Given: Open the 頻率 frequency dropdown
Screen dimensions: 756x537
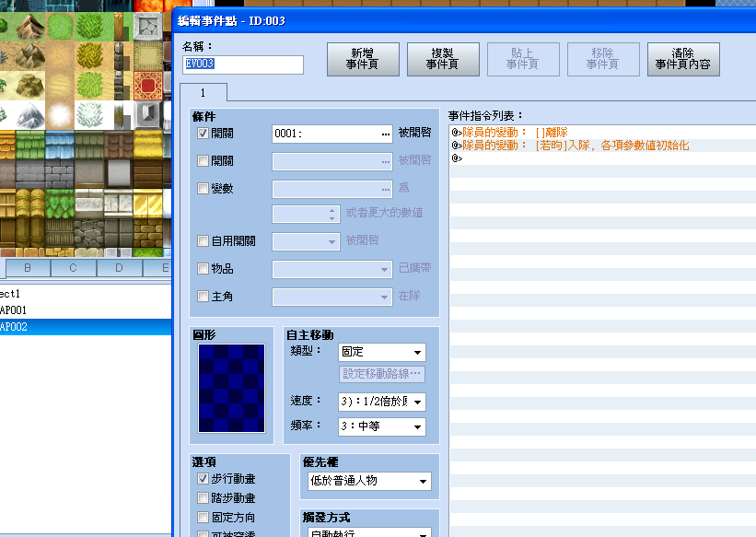Looking at the screenshot, I should click(382, 426).
